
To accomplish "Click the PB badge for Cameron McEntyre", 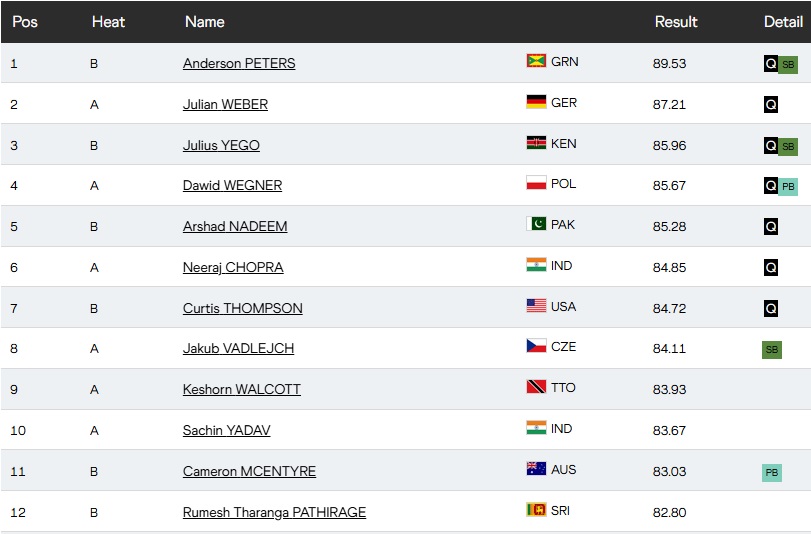I will coord(771,472).
